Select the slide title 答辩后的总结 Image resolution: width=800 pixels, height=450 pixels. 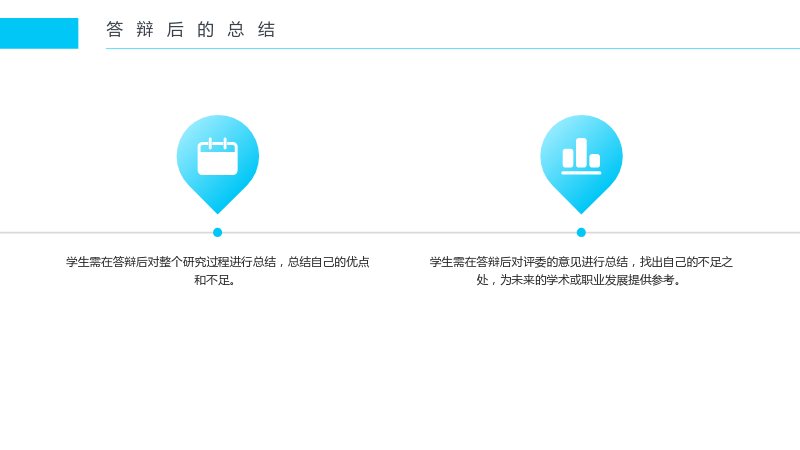(x=191, y=30)
